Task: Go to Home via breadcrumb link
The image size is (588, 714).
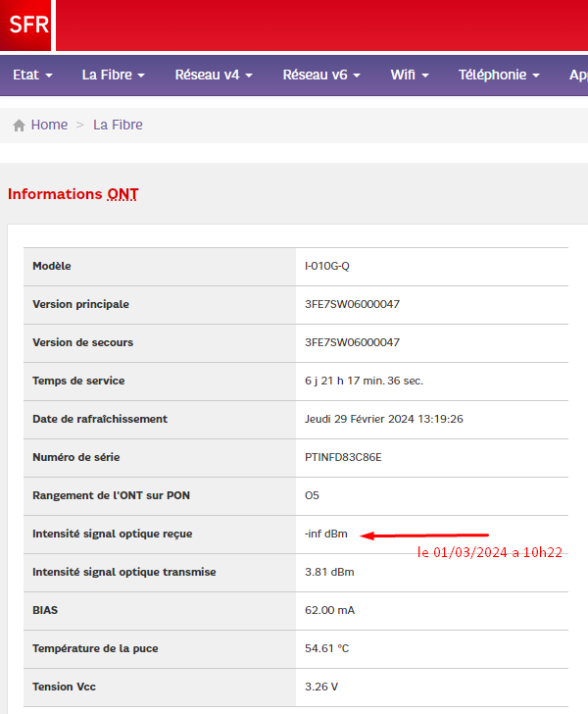Action: click(49, 125)
